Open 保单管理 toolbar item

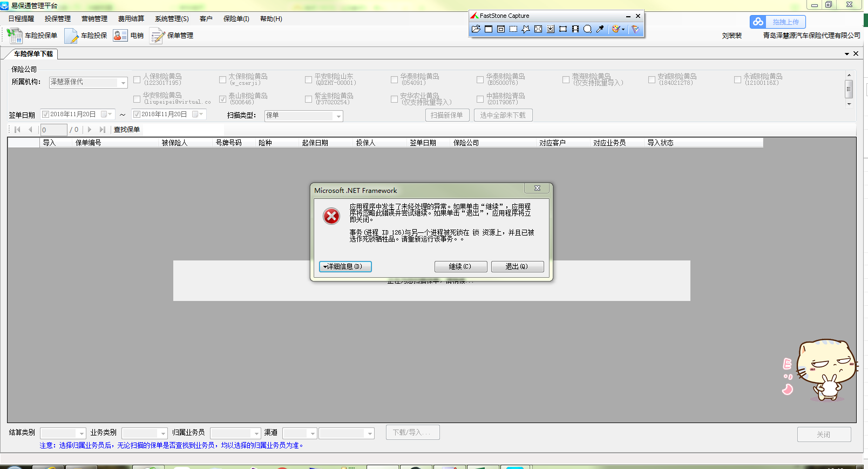pos(172,36)
